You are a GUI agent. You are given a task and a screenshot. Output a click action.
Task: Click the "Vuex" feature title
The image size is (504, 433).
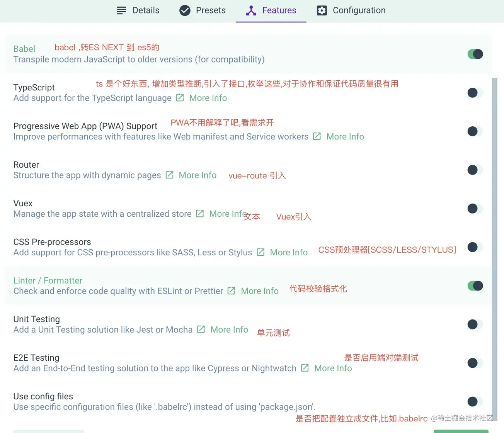(23, 204)
